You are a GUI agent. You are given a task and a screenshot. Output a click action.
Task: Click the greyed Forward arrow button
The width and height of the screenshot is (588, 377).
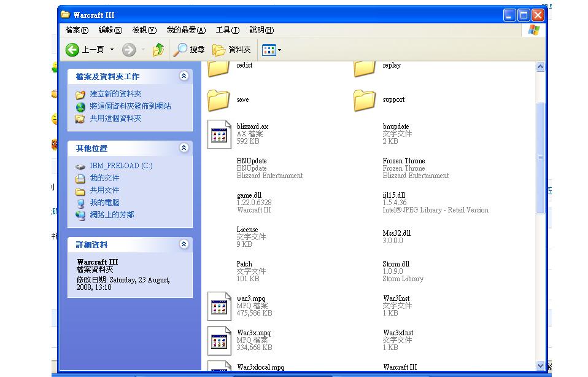[x=129, y=50]
